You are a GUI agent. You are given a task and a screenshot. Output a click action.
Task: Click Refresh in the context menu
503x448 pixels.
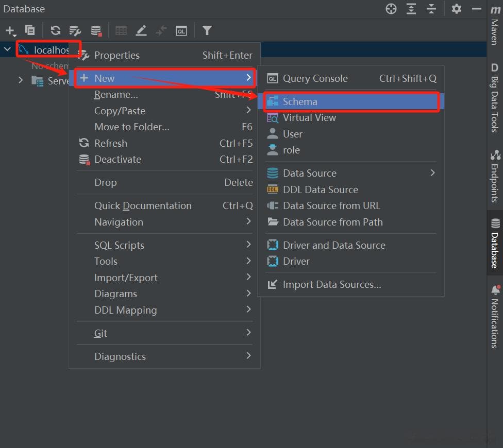[164, 143]
